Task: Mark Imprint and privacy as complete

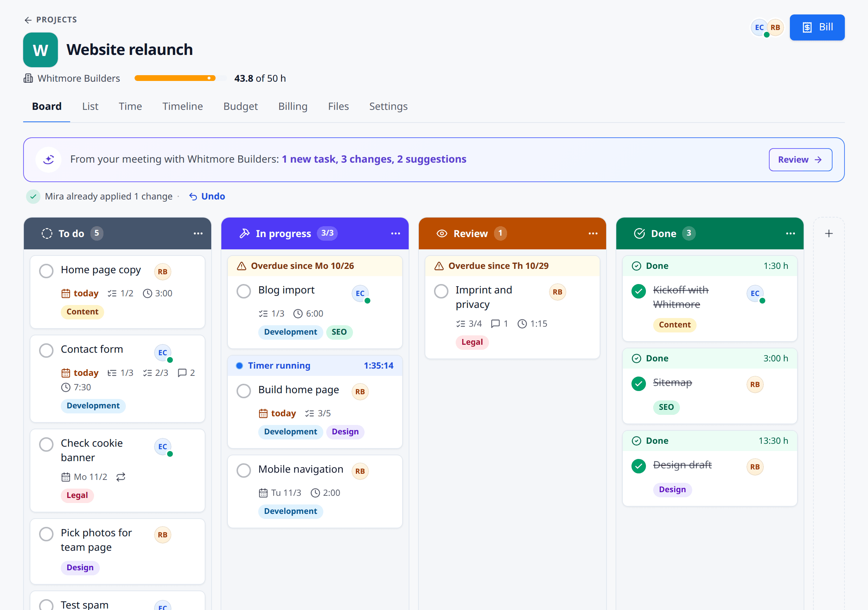Action: pyautogui.click(x=441, y=291)
